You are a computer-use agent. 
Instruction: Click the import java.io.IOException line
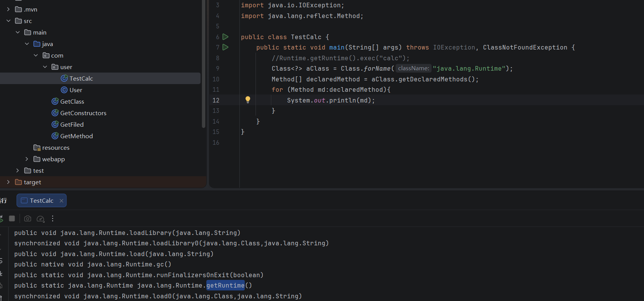tap(292, 5)
